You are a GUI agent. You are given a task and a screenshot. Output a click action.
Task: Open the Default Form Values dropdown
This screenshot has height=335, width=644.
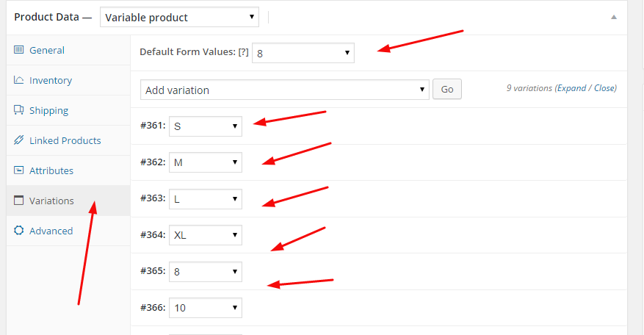303,53
